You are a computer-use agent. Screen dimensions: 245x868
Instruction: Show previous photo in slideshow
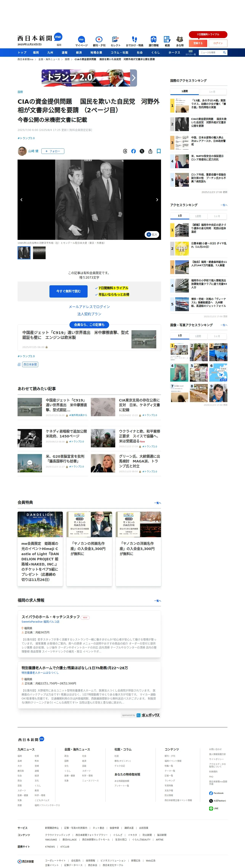[22, 200]
